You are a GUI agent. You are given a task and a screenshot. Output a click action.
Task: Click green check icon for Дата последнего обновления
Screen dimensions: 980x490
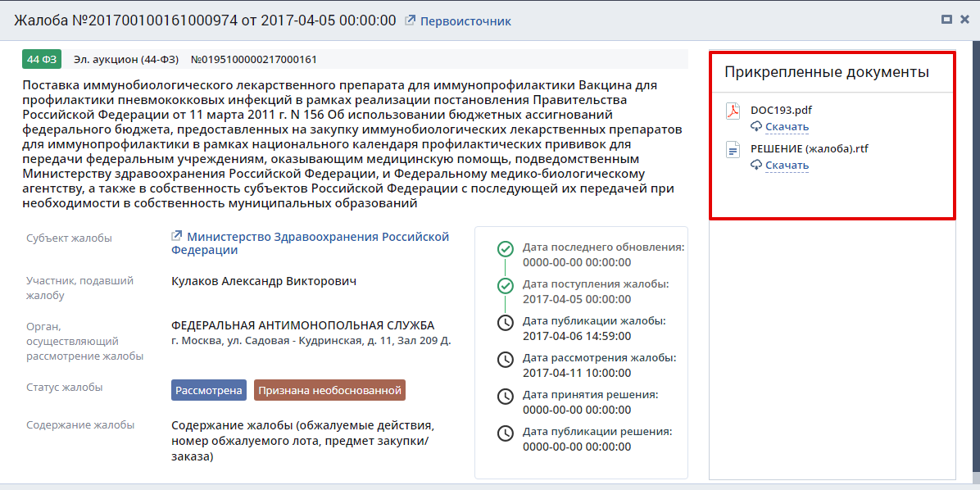tap(505, 249)
